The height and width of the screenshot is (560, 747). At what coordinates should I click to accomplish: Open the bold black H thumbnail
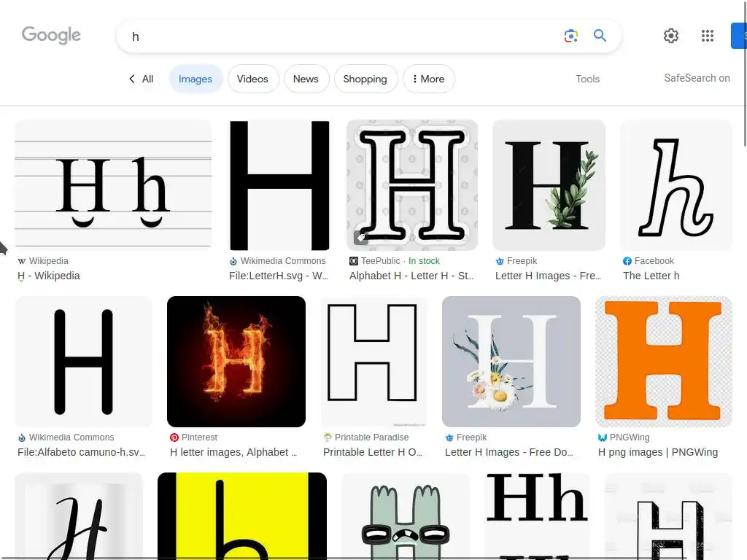tap(279, 184)
